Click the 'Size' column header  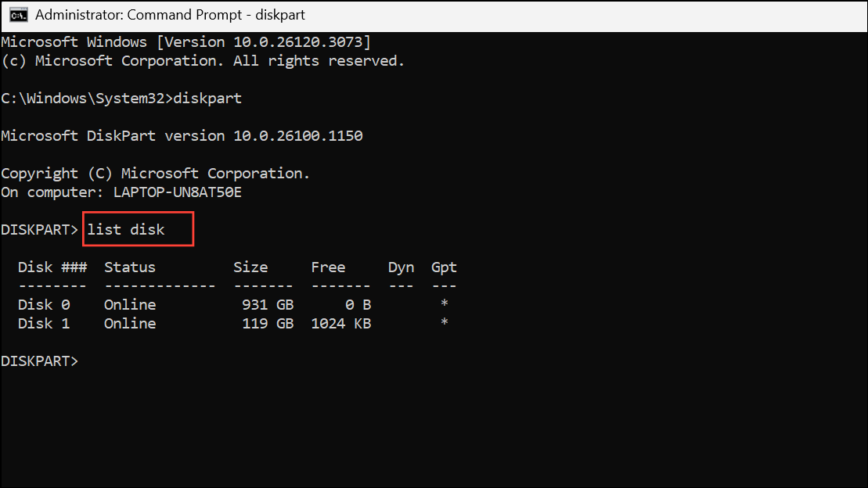(250, 267)
